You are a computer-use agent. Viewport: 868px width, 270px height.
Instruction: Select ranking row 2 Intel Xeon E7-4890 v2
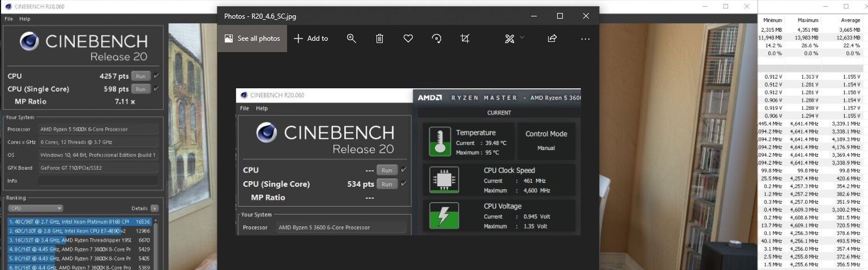click(x=80, y=231)
